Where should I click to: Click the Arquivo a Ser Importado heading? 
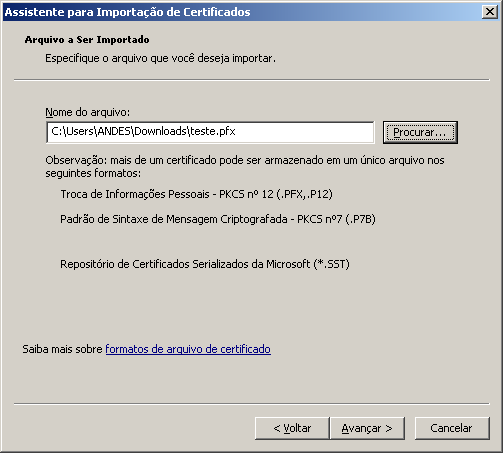pyautogui.click(x=87, y=40)
